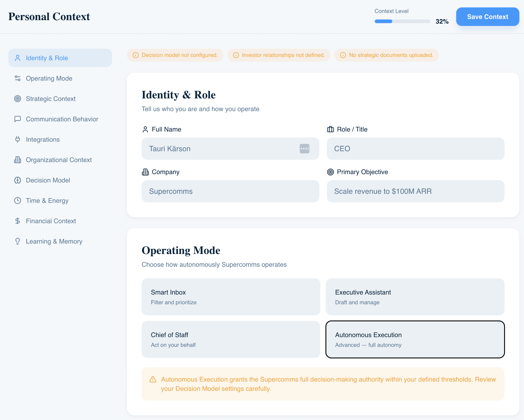Select the Smart Inbox operating mode
Screen dimensions: 524x420
(x=231, y=297)
